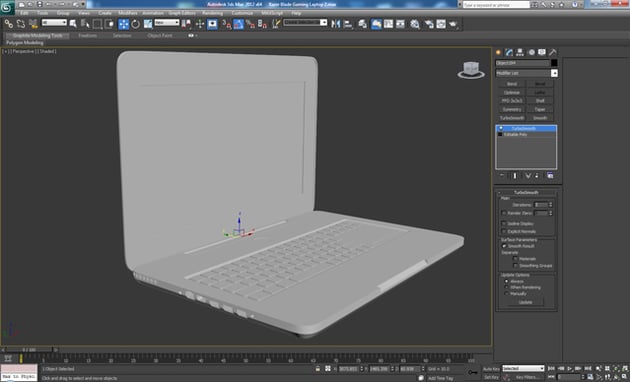Open the Rendering menu
The height and width of the screenshot is (382, 630).
(x=212, y=13)
